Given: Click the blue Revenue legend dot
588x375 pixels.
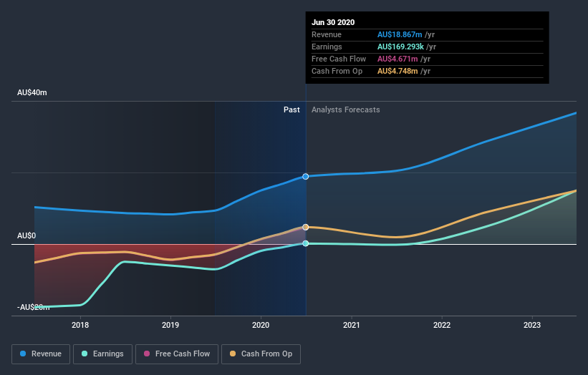Looking at the screenshot, I should [x=23, y=354].
